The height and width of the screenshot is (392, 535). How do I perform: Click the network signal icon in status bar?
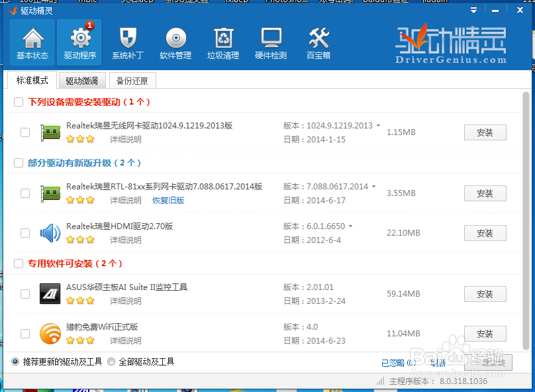pos(379,381)
